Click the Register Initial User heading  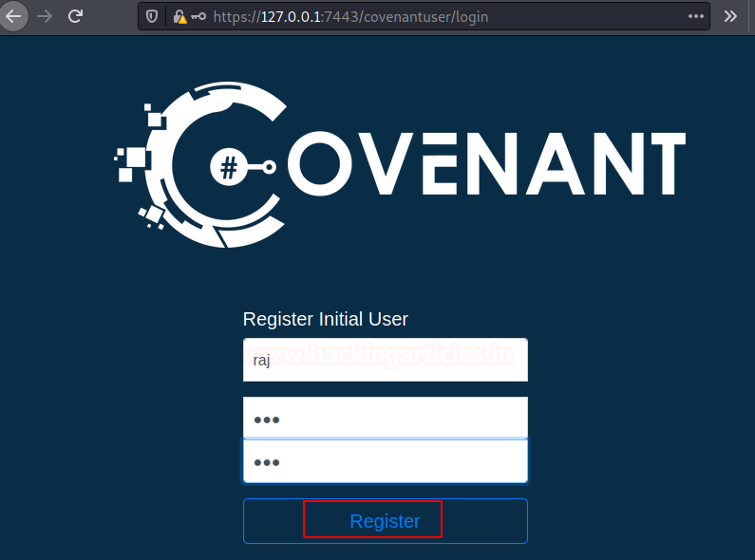[x=326, y=319]
